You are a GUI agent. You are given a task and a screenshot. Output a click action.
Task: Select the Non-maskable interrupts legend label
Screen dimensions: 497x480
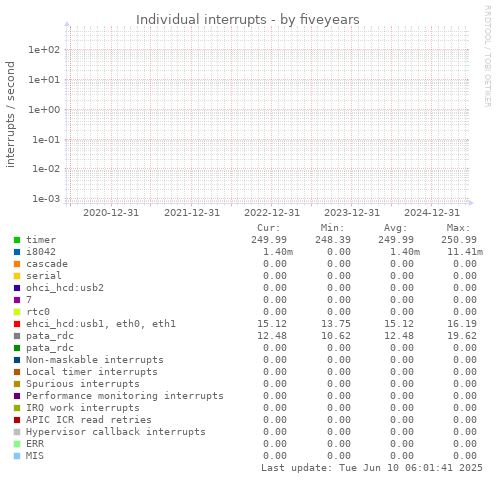(95, 360)
